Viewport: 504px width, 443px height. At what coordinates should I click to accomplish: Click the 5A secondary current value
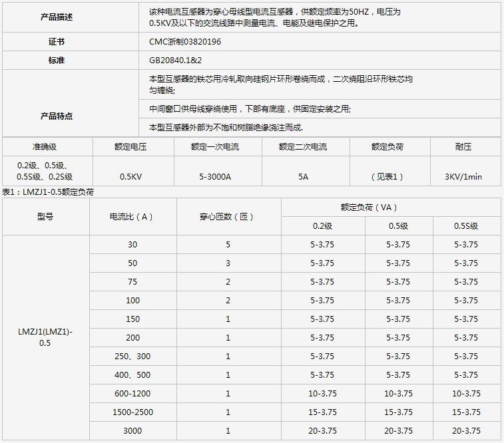tap(303, 177)
